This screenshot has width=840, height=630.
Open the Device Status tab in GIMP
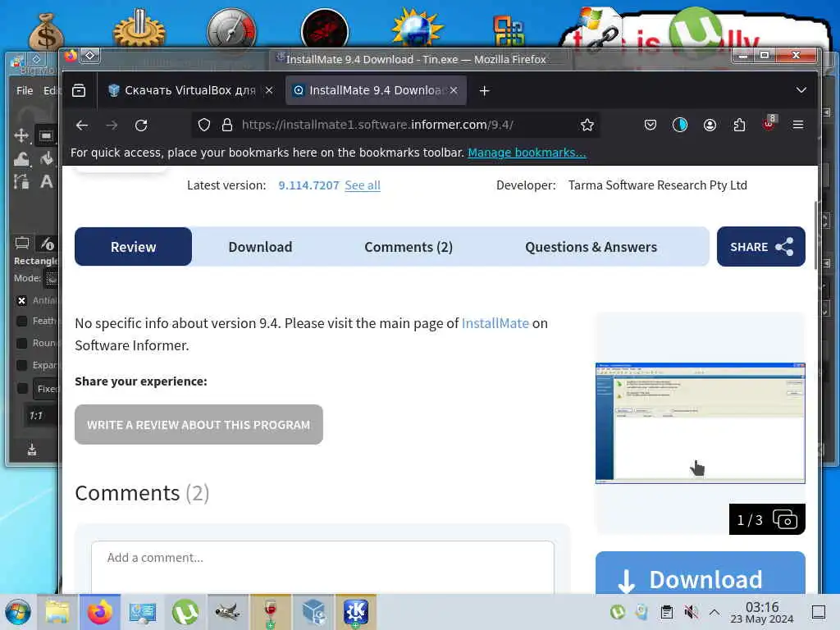[47, 244]
